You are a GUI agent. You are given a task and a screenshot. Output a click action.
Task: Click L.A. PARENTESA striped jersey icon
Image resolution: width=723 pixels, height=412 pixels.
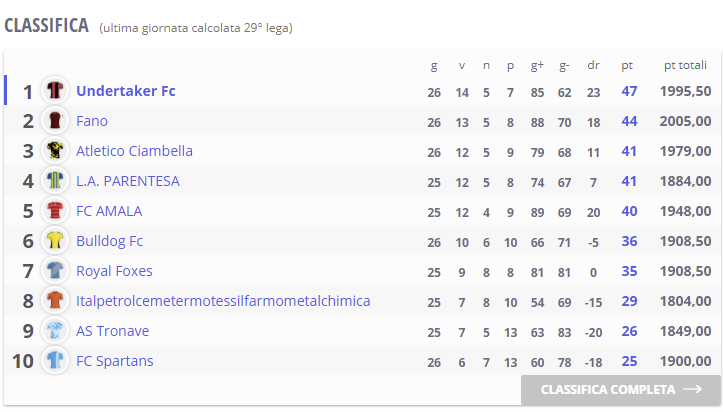(x=55, y=180)
